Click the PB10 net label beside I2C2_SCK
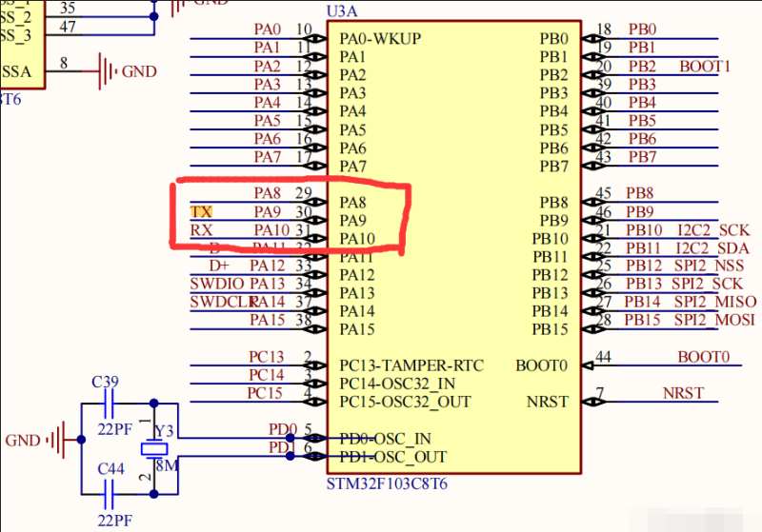This screenshot has width=762, height=532. tap(644, 229)
